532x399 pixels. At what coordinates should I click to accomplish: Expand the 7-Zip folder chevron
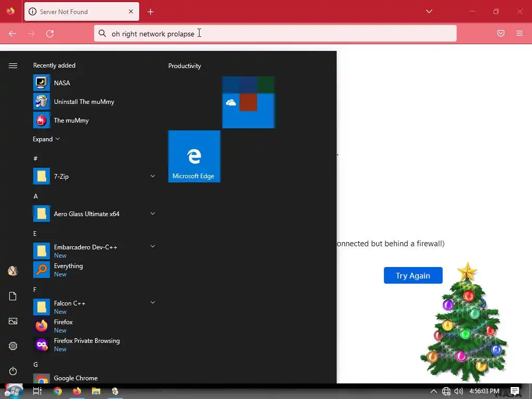tap(153, 176)
